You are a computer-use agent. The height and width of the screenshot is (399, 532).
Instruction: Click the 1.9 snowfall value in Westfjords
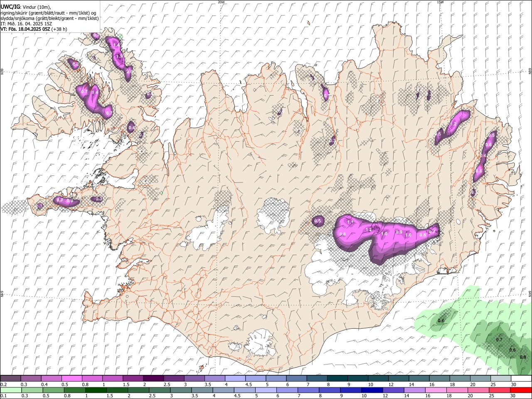click(x=118, y=56)
